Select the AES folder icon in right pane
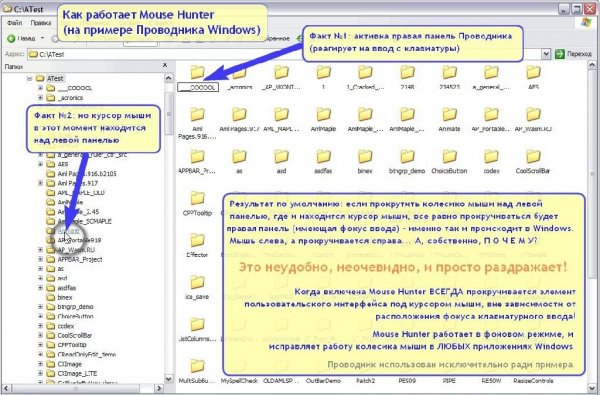600x395 pixels. [533, 72]
